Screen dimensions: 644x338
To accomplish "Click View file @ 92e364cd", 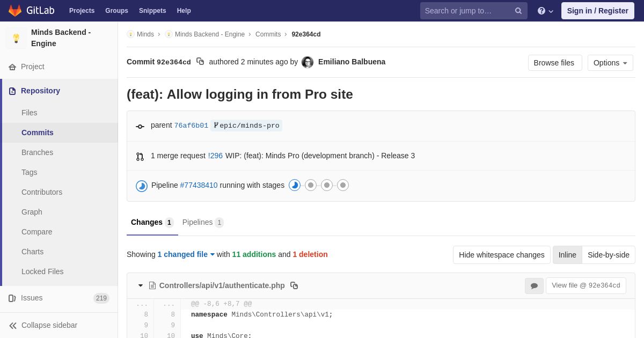I will click(586, 285).
